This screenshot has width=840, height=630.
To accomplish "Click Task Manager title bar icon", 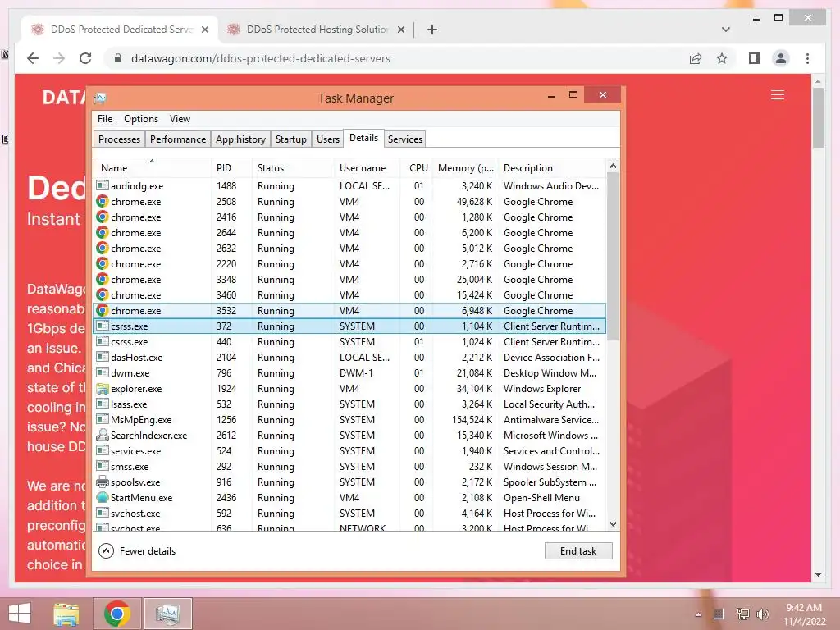I will point(100,98).
